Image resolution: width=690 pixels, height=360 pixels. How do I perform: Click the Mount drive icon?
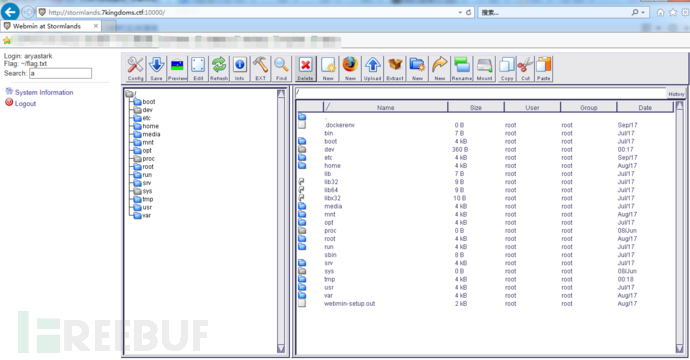coord(484,69)
